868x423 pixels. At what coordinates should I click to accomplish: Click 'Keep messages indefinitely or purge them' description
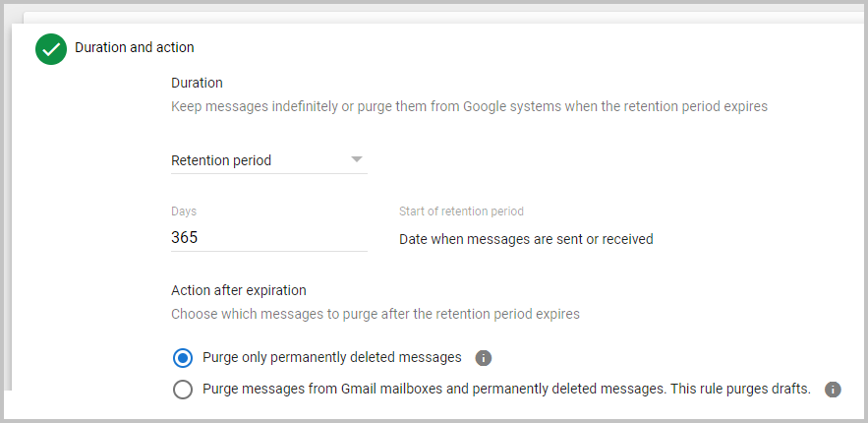click(469, 106)
